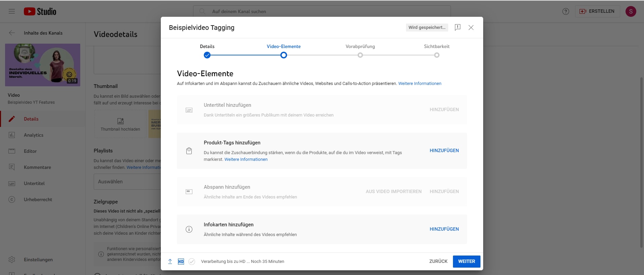Click the shopping bag Produkt-Tags icon
Image resolution: width=644 pixels, height=275 pixels.
(x=189, y=151)
